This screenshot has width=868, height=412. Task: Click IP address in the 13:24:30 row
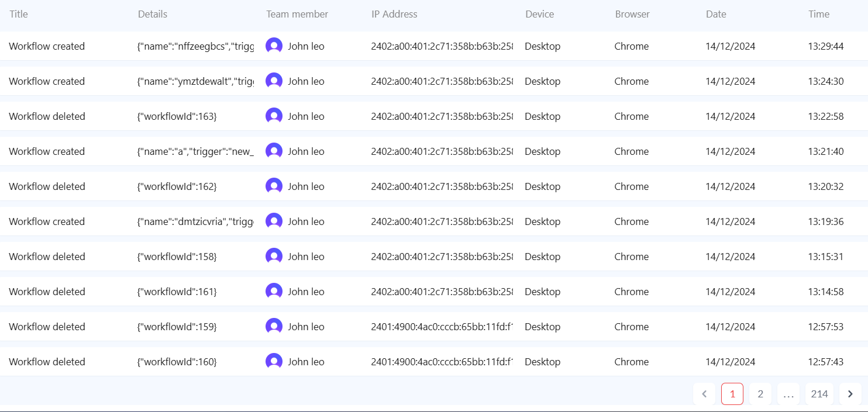[442, 81]
